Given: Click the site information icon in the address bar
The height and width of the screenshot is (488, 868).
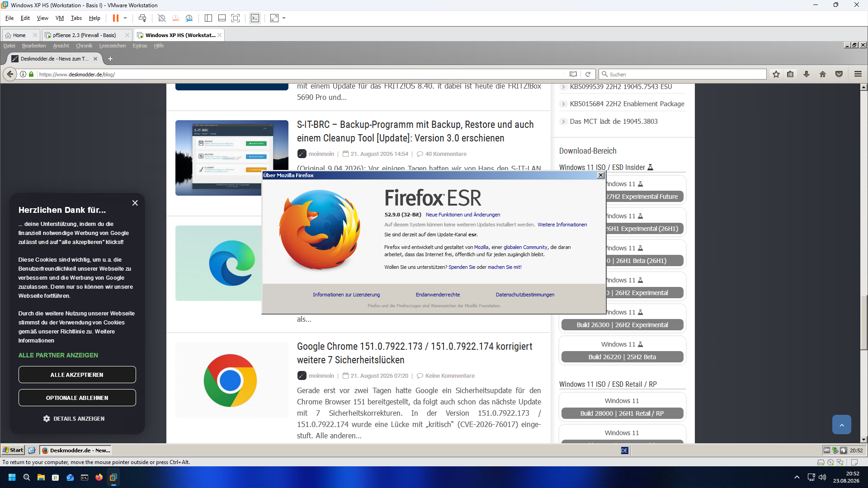Looking at the screenshot, I should (23, 74).
